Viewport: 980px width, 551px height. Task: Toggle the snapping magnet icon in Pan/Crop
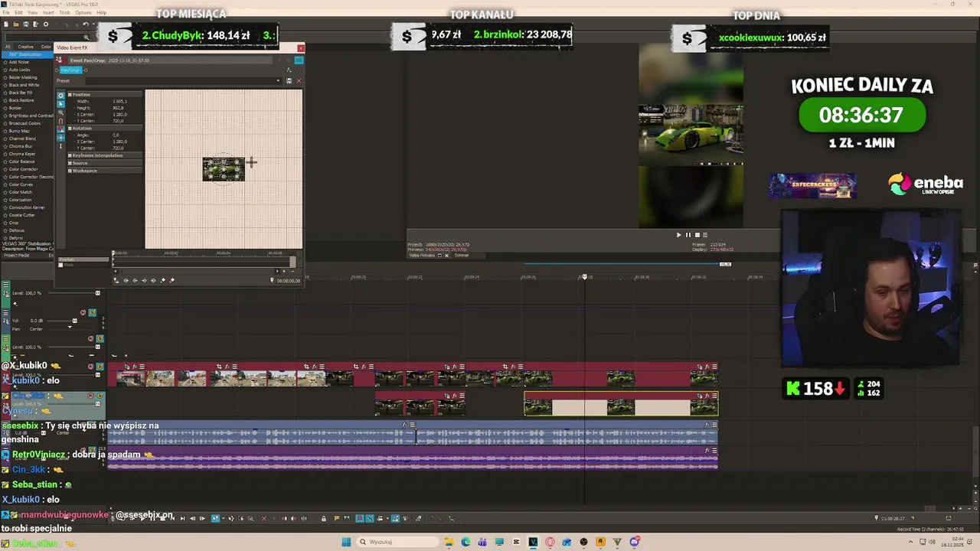60,121
